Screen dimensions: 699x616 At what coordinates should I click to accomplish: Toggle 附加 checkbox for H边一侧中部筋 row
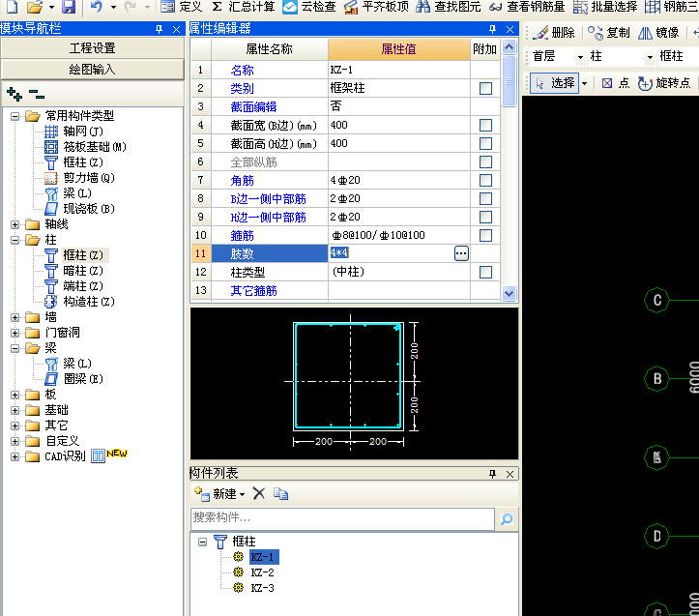485,217
